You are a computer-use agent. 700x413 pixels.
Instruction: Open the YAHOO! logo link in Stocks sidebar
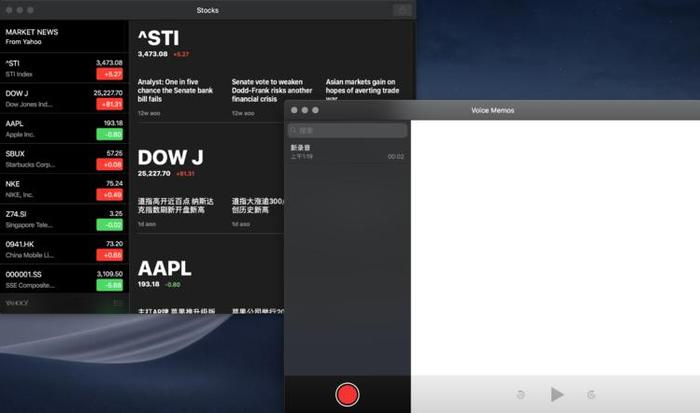click(x=17, y=303)
